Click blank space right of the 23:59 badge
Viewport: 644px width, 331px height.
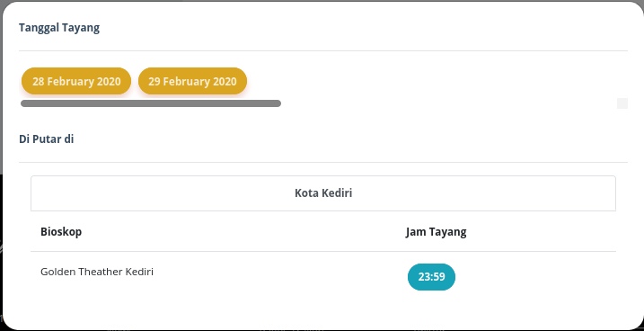pyautogui.click(x=534, y=277)
